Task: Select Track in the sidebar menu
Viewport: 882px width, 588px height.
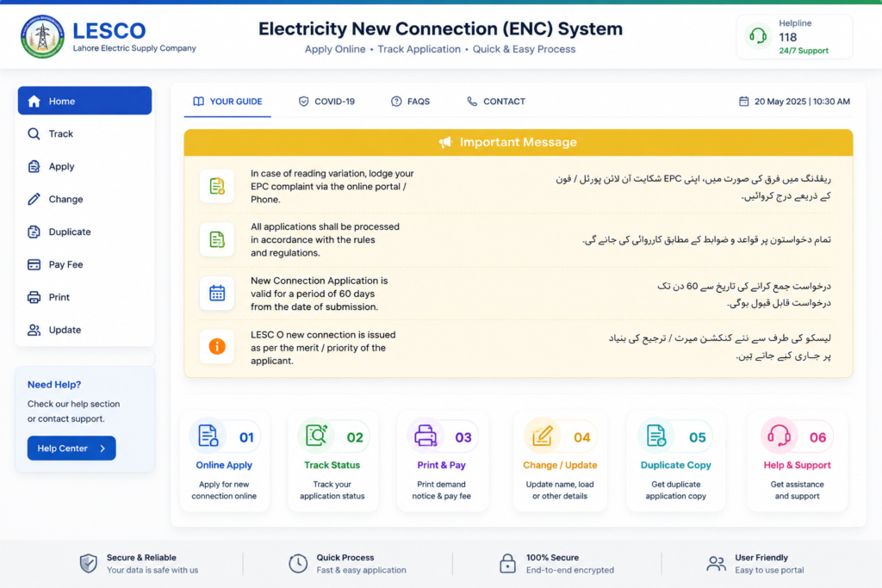Action: [x=85, y=133]
